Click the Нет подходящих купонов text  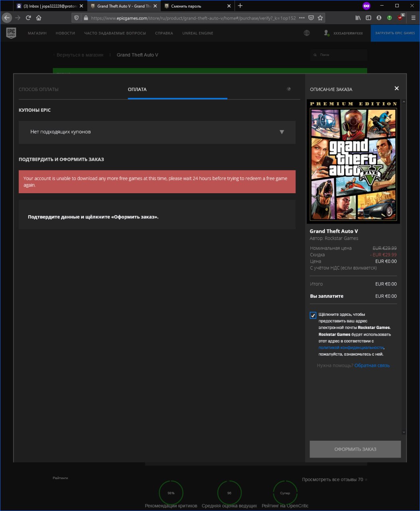[61, 132]
